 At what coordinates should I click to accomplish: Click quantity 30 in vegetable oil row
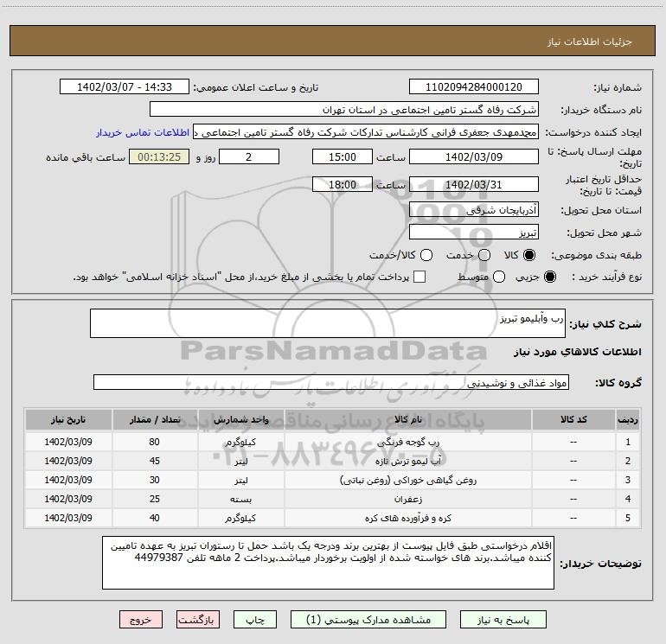154,480
